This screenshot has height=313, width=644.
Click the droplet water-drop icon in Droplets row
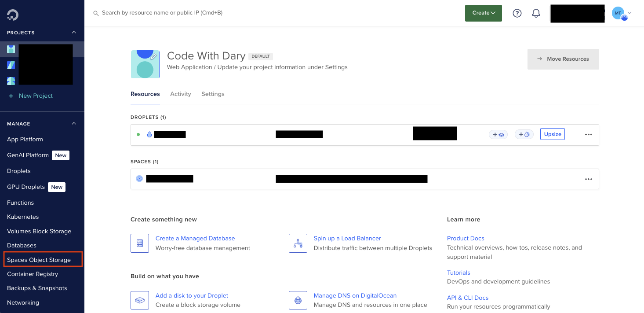pyautogui.click(x=149, y=134)
